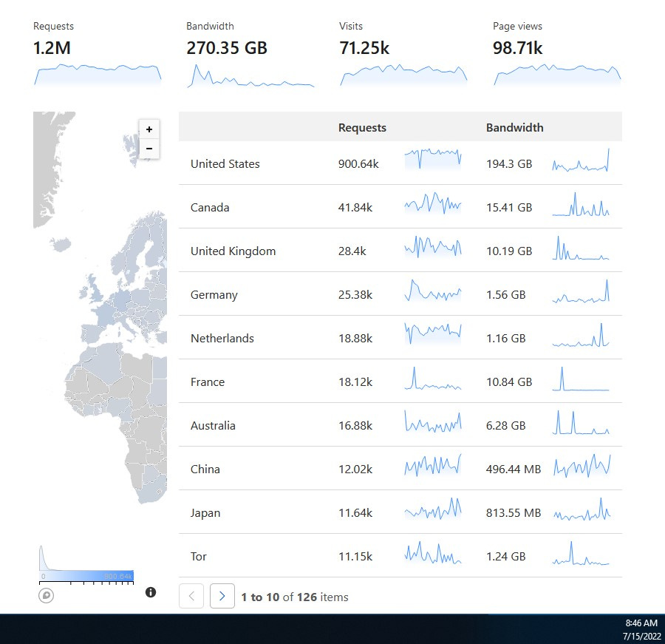Click the 10.84 GB bandwidth value
Screen dimensions: 665x644
click(x=509, y=382)
